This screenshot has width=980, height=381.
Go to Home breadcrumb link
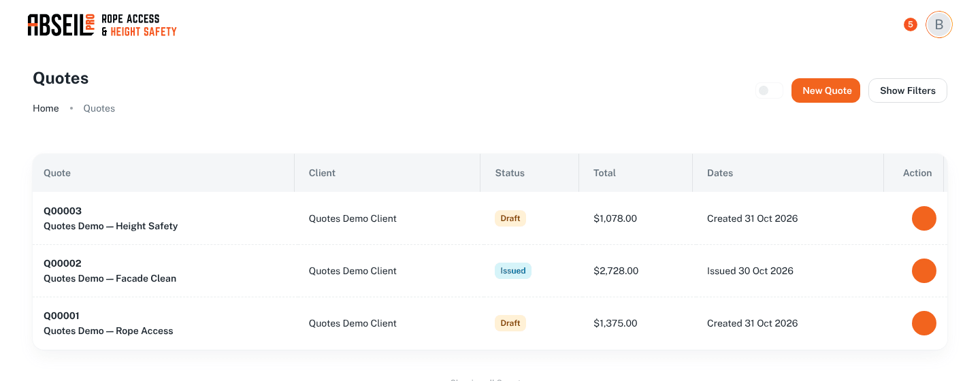(46, 108)
